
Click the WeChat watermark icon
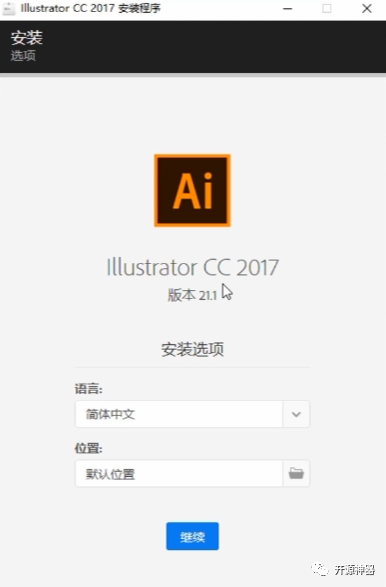[x=320, y=569]
